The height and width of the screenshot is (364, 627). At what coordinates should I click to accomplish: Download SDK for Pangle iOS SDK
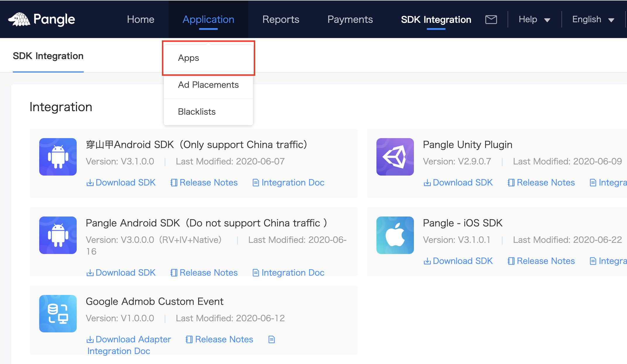(458, 261)
